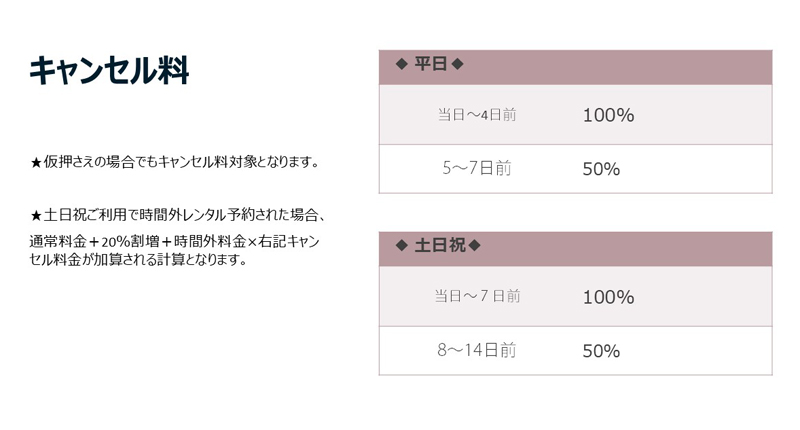Select the 5～7日前 cell
Image resolution: width=800 pixels, height=430 pixels.
coord(477,169)
